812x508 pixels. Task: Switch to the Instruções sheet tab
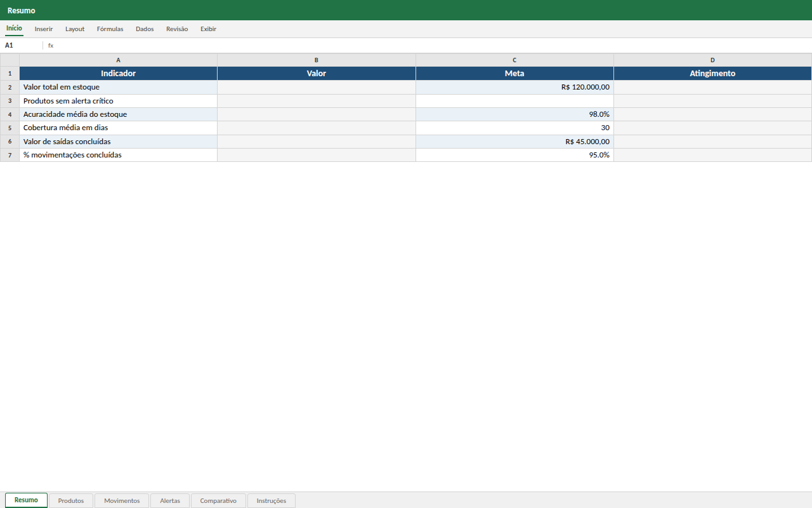tap(272, 501)
